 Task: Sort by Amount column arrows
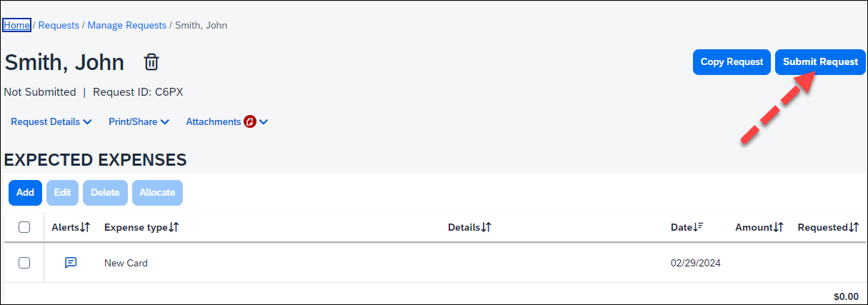[x=779, y=227]
